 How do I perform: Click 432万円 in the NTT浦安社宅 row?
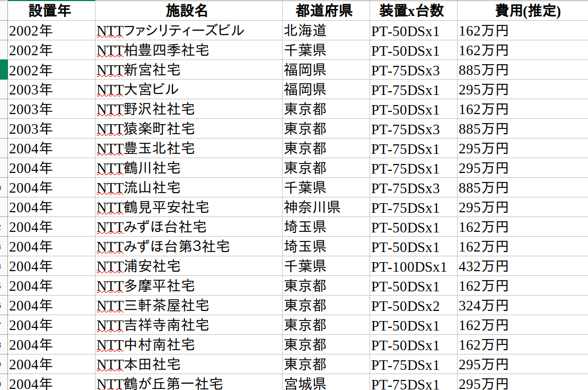point(522,266)
